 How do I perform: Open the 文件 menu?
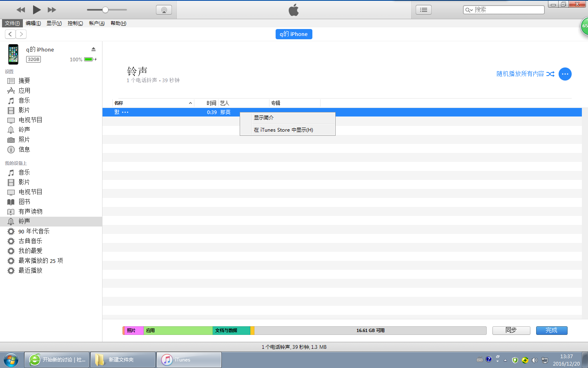pyautogui.click(x=12, y=23)
